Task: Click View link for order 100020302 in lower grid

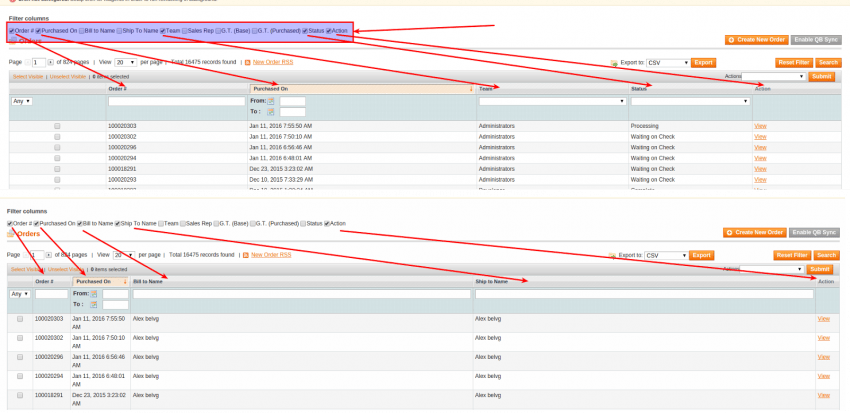Action: point(823,338)
